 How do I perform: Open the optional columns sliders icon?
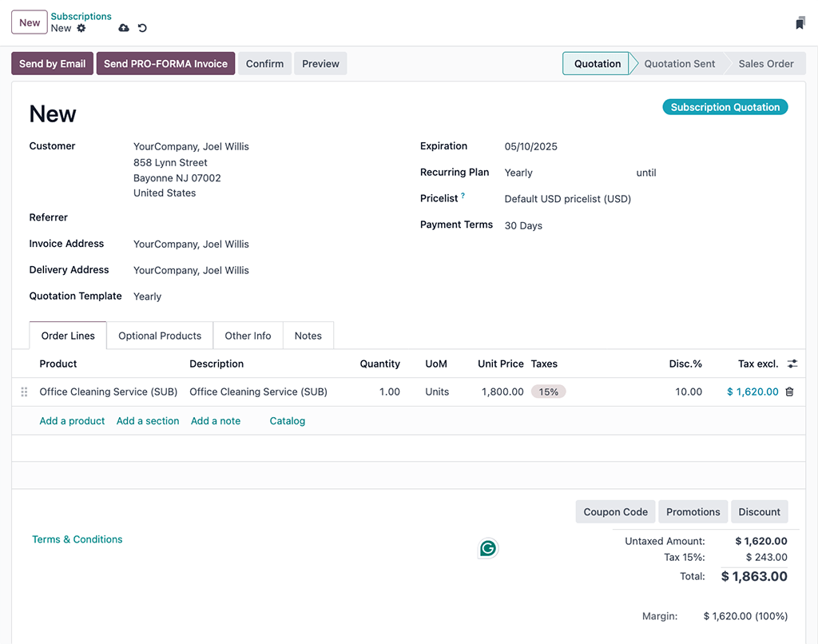tap(792, 364)
